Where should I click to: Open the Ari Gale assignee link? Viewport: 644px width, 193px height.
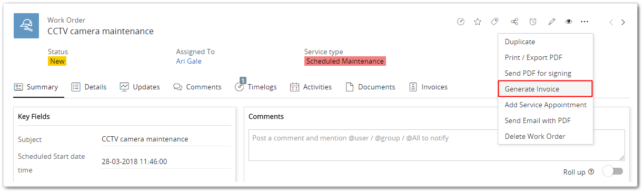(x=189, y=61)
